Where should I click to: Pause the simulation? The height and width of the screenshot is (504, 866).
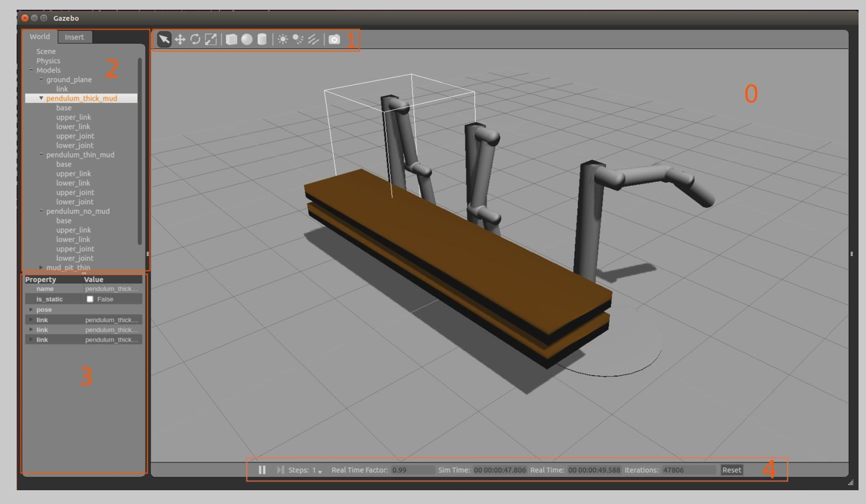(x=262, y=470)
